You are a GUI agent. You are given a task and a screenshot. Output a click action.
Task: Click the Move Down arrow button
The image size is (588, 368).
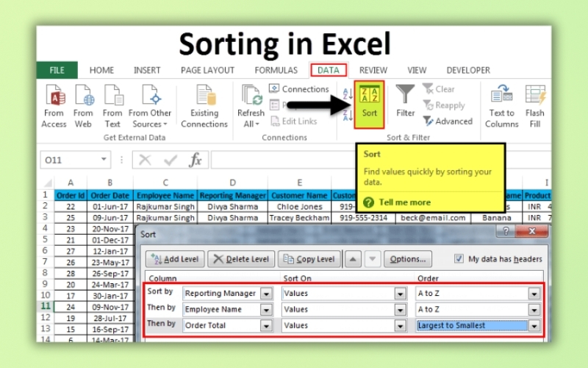(373, 259)
